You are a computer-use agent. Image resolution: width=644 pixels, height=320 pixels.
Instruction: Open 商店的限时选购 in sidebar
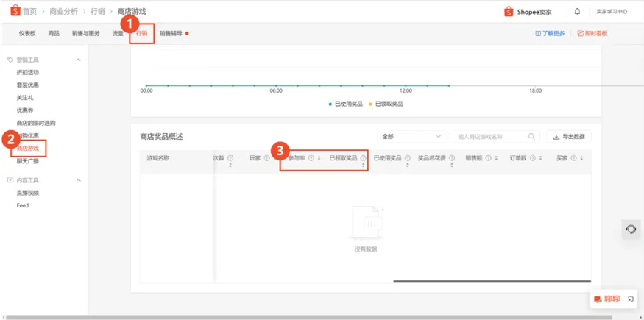pyautogui.click(x=36, y=123)
